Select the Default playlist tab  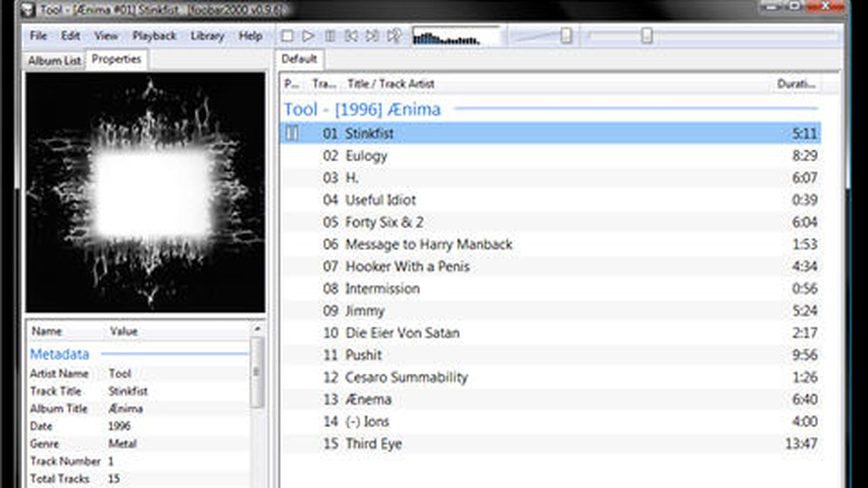coord(299,59)
